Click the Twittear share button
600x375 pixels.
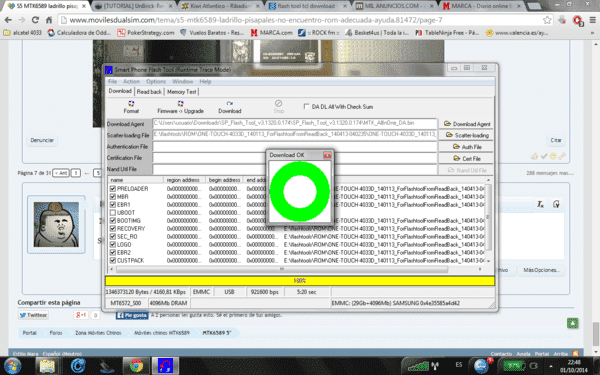[33, 315]
